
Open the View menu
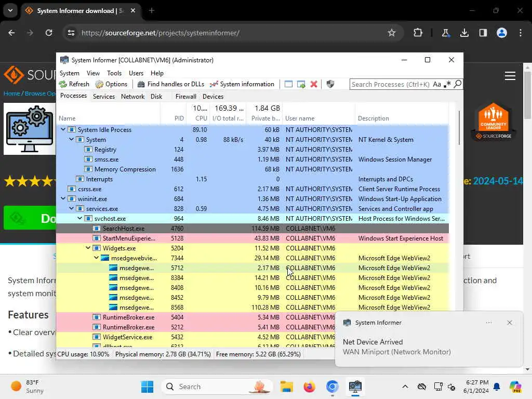[93, 73]
